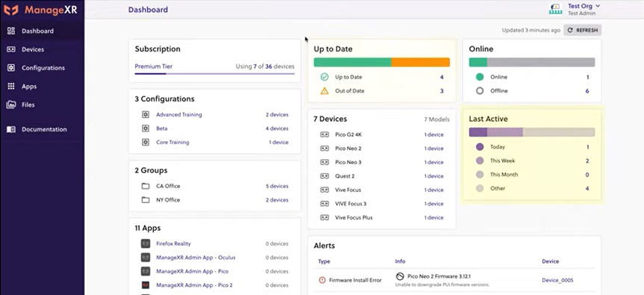Click the Firefox Reality app icon
Screen dimensions: 644x295
pos(146,243)
